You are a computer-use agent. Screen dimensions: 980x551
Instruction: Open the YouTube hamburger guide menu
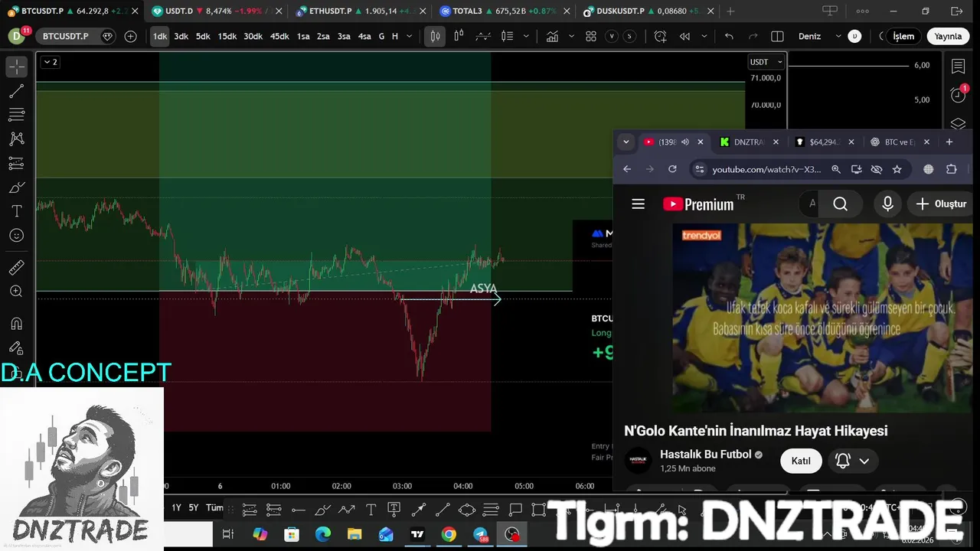click(x=639, y=204)
